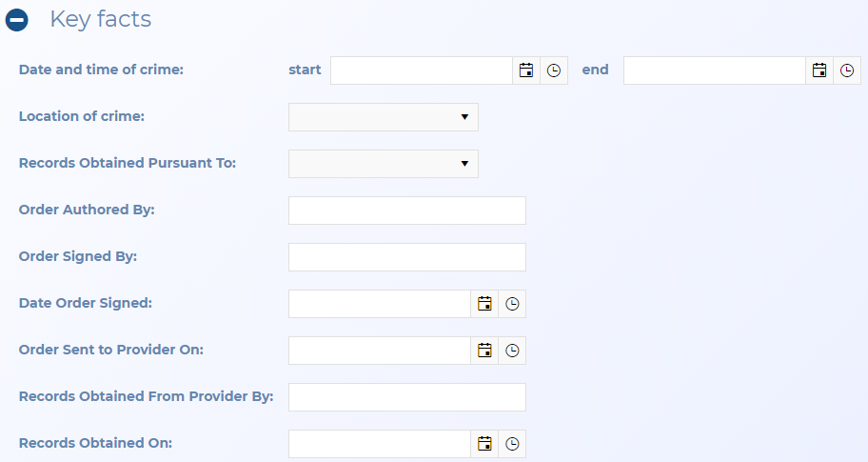
Task: Expand the Location of crime dropdown
Action: (x=383, y=117)
